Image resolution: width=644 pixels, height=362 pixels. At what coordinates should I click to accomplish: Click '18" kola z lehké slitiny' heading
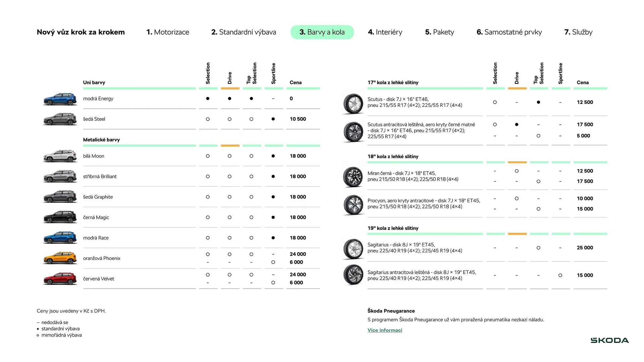pos(393,157)
